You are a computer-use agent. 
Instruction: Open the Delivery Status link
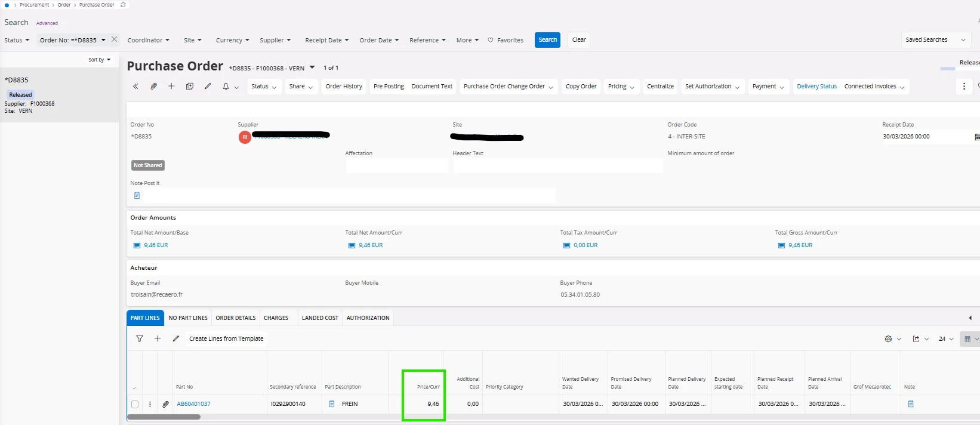coord(816,87)
